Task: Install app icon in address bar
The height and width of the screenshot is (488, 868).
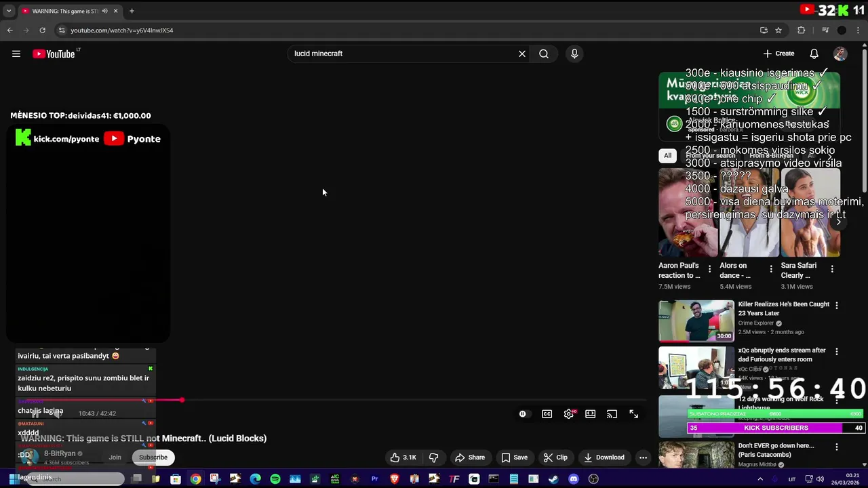Action: (x=764, y=30)
